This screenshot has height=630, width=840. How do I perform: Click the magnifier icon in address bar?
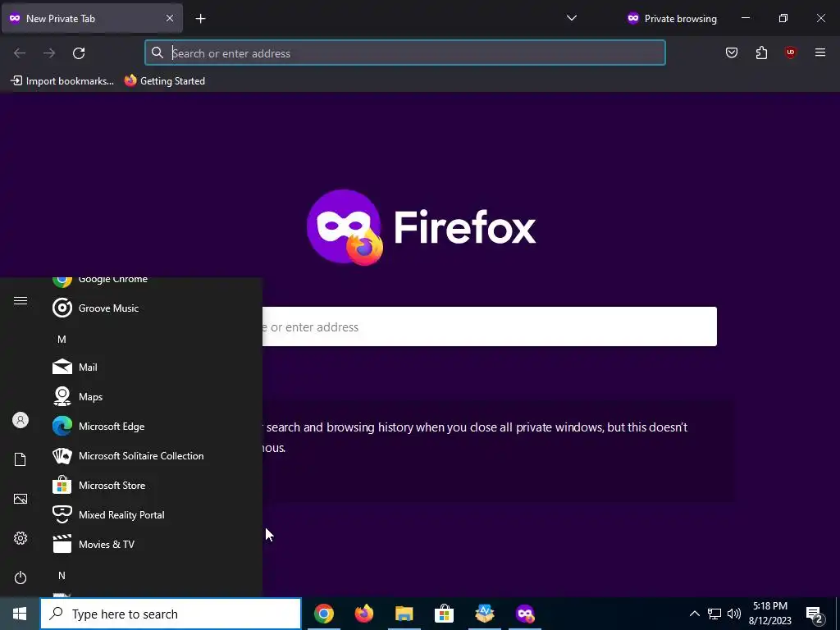[157, 52]
